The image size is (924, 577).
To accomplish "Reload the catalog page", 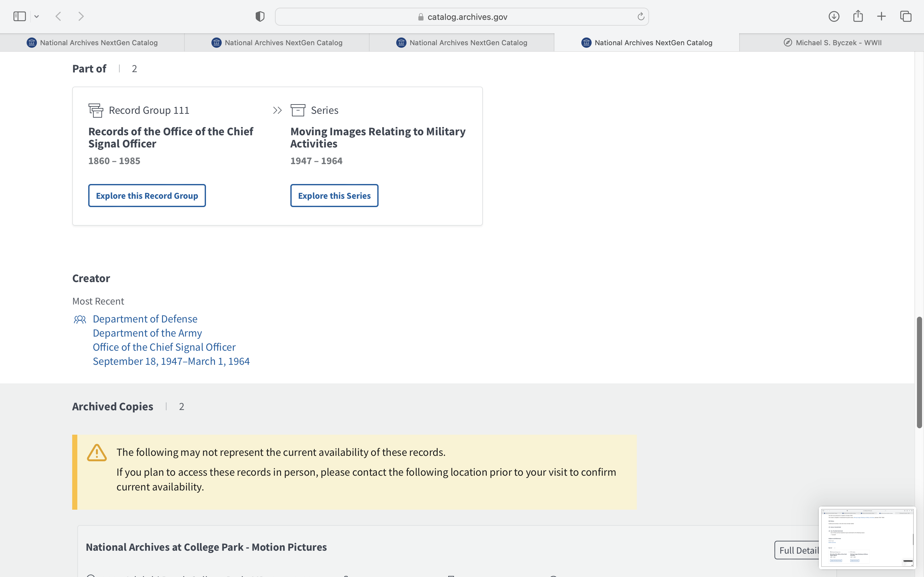I will pos(641,16).
